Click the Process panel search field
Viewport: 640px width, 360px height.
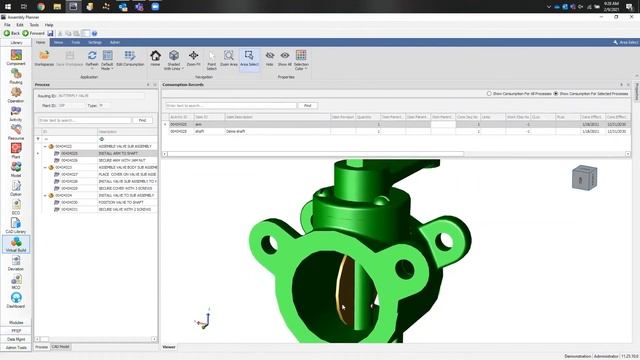(x=85, y=120)
